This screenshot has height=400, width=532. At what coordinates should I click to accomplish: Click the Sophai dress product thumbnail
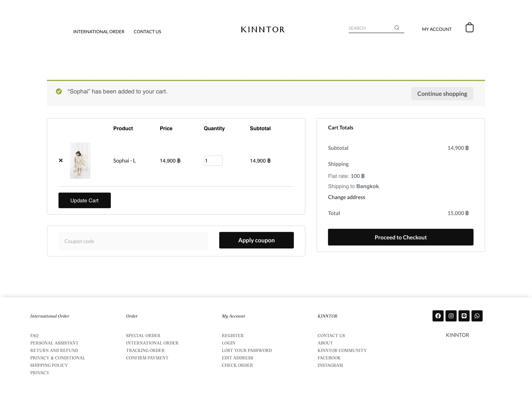(80, 160)
